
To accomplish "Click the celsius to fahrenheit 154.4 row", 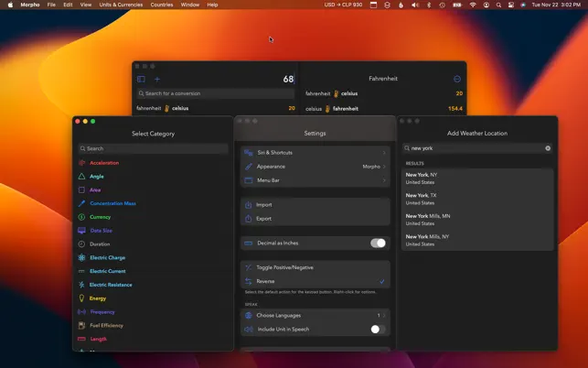I will pos(384,109).
